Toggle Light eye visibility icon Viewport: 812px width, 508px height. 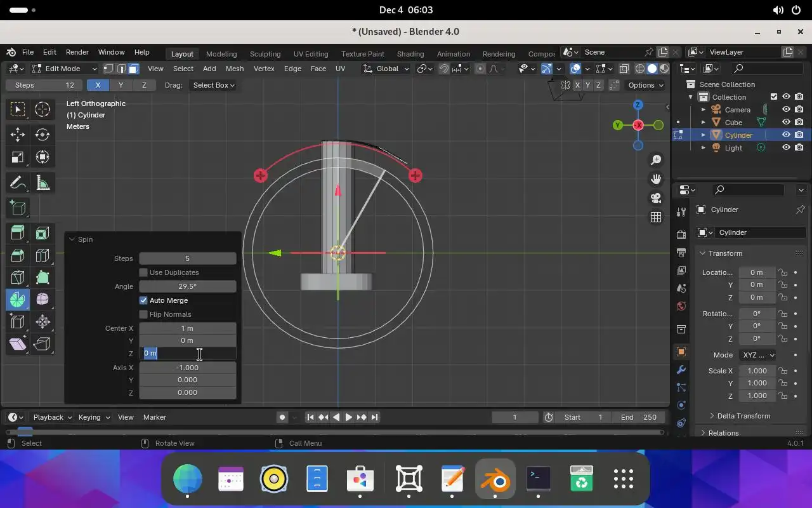coord(786,147)
